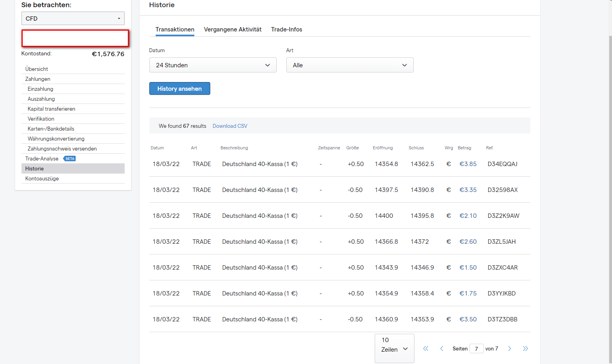Select the Transaktionen tab
The width and height of the screenshot is (612, 364).
pyautogui.click(x=175, y=29)
